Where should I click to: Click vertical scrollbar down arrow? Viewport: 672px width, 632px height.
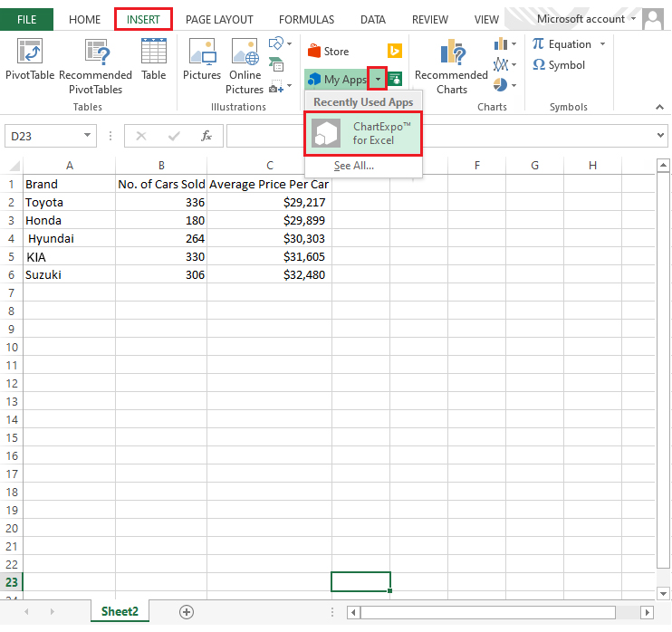tap(663, 593)
